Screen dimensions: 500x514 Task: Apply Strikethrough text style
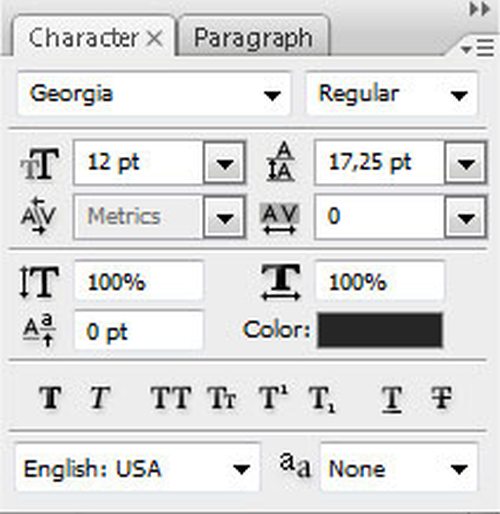point(441,398)
